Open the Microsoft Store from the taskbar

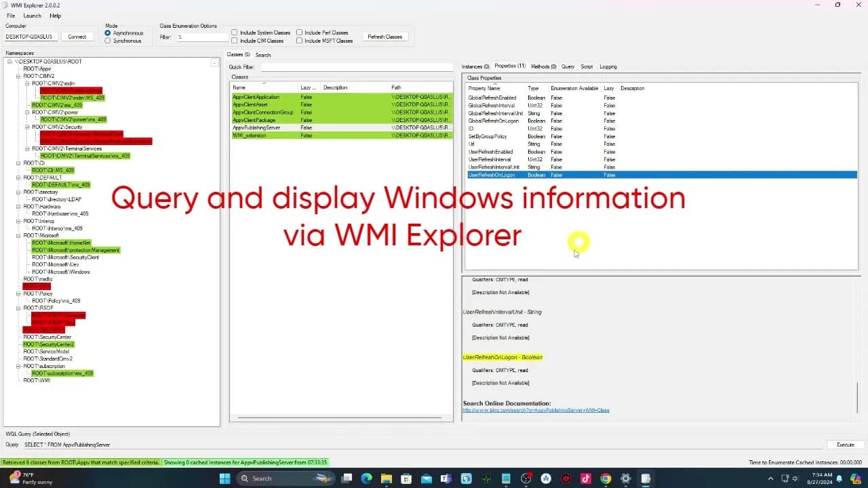(406, 478)
